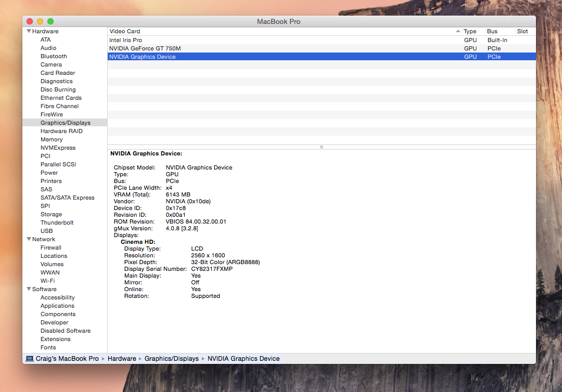Viewport: 562px width, 392px height.
Task: Select Camera in the sidebar
Action: [51, 64]
